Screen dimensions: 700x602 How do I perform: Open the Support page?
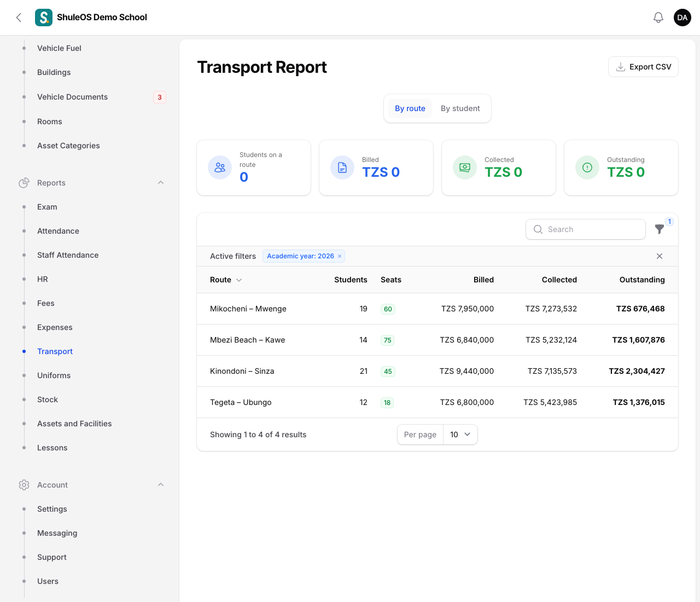(x=52, y=557)
